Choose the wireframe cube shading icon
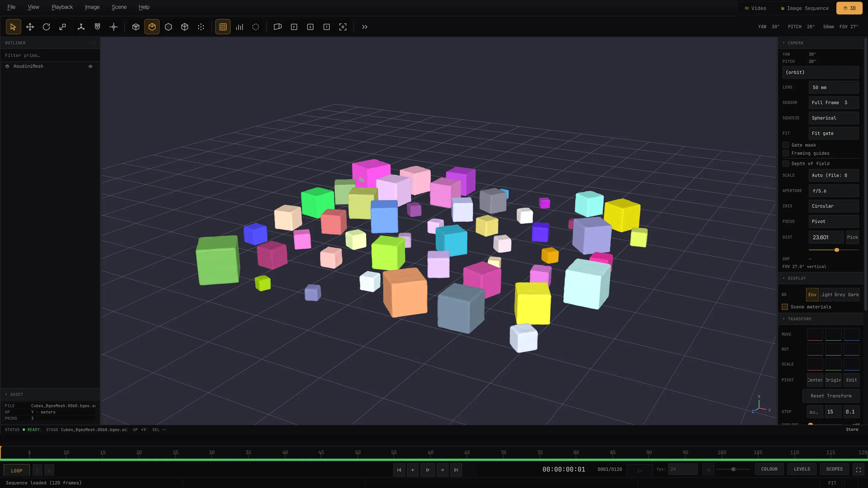This screenshot has width=868, height=488. pos(136,27)
